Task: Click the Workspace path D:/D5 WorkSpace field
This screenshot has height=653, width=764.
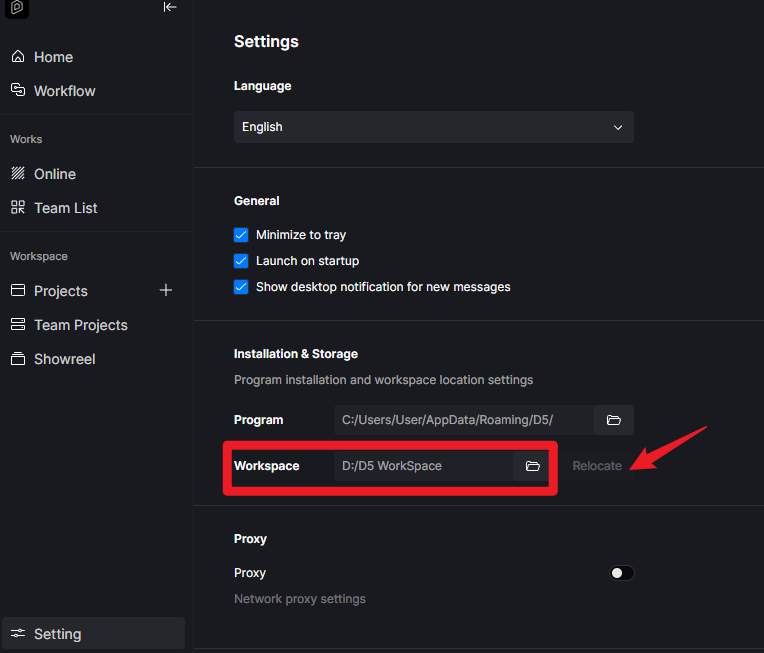Action: coord(423,466)
